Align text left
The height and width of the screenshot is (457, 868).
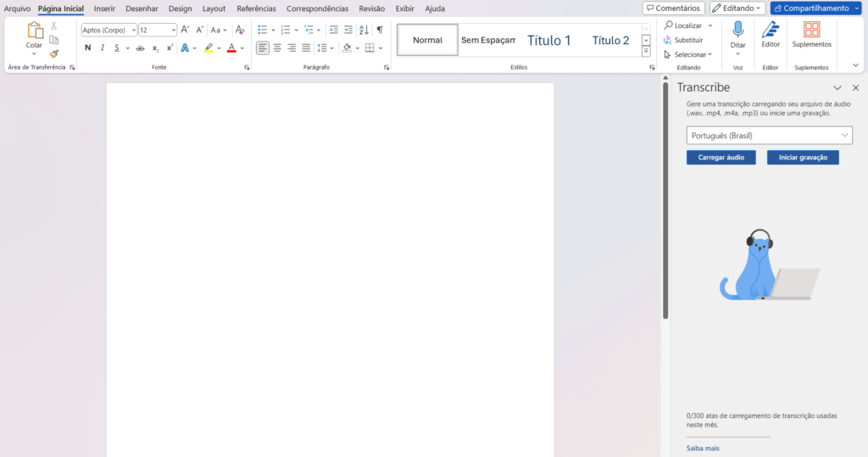[263, 48]
